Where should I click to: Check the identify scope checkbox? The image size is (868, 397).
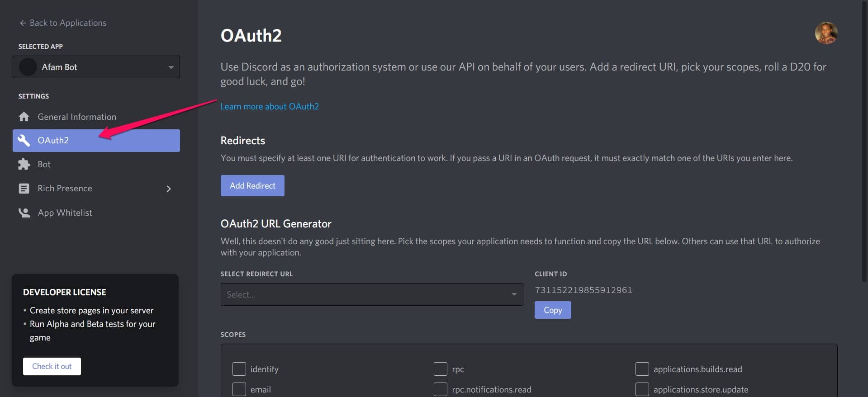coord(239,369)
